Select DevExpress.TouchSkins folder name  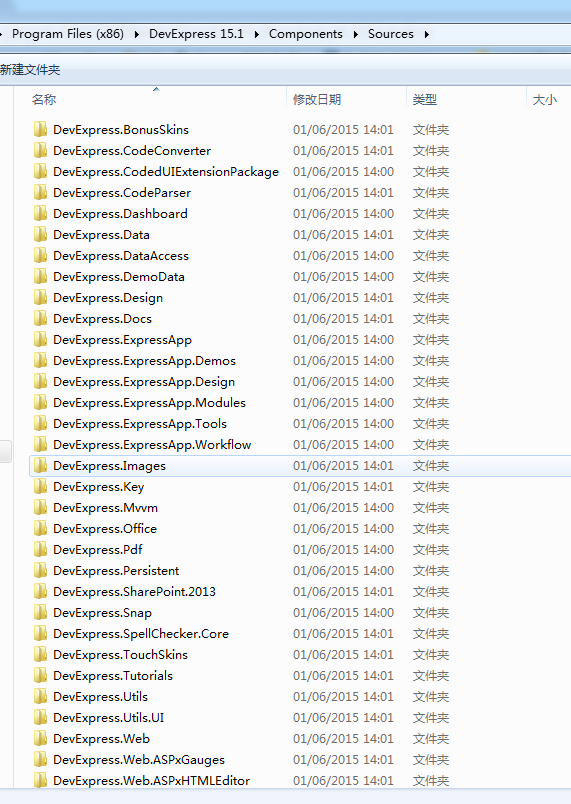120,655
